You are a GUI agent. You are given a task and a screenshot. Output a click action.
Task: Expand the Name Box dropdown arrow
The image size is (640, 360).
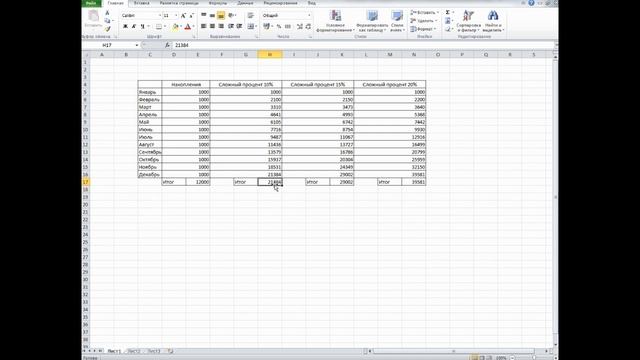point(137,45)
